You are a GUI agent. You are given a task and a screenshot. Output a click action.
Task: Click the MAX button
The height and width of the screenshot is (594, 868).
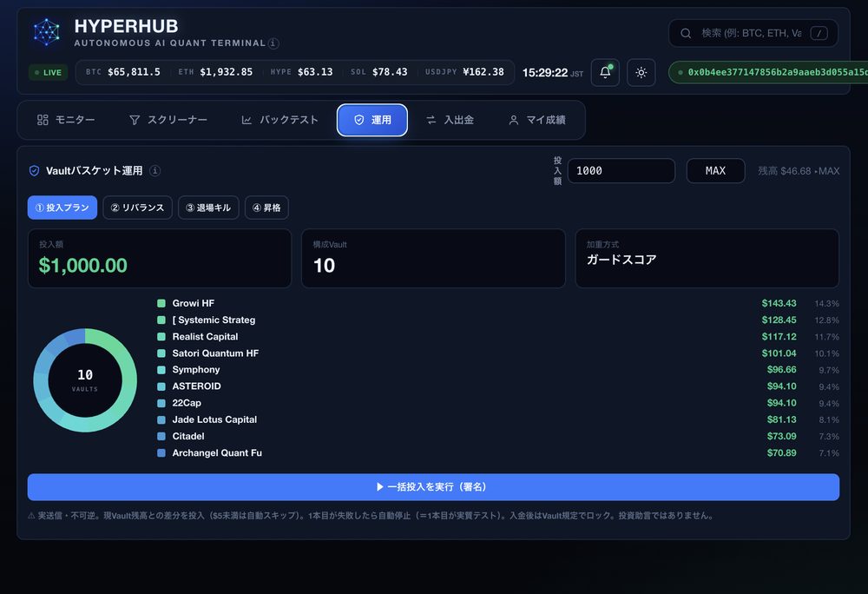tap(715, 171)
